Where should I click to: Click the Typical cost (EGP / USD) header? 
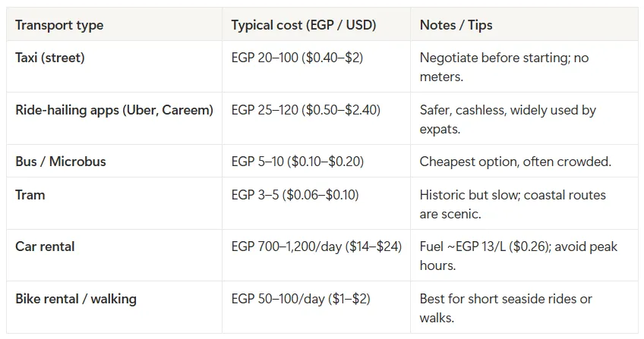click(304, 25)
